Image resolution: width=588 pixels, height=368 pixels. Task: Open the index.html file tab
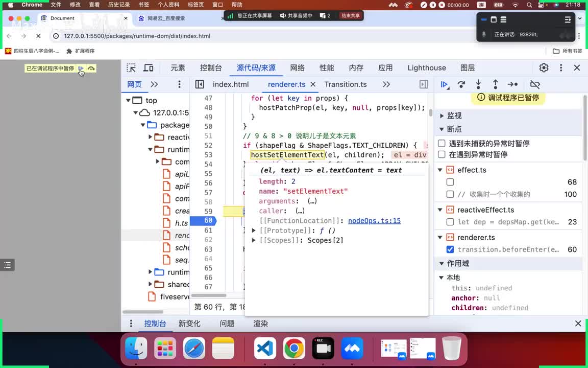click(x=231, y=84)
